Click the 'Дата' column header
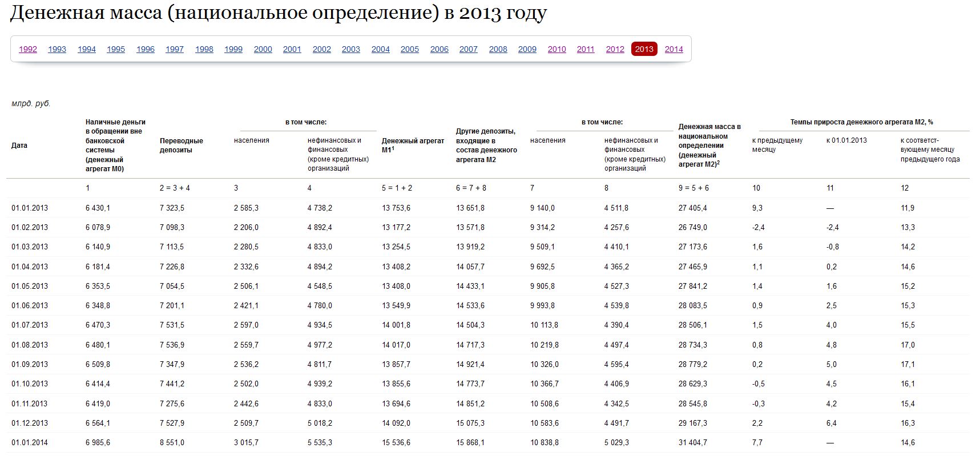 [19, 146]
